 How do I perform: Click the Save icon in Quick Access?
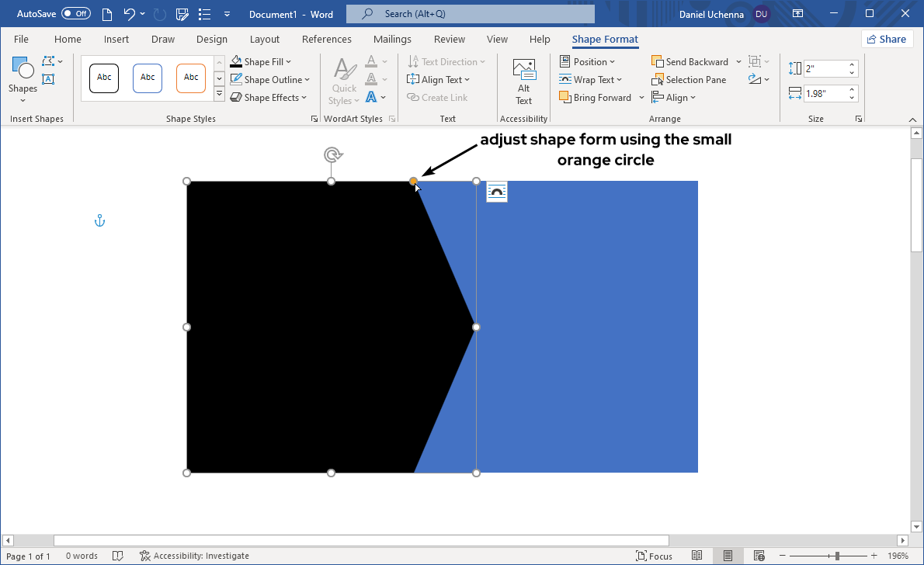coord(182,14)
